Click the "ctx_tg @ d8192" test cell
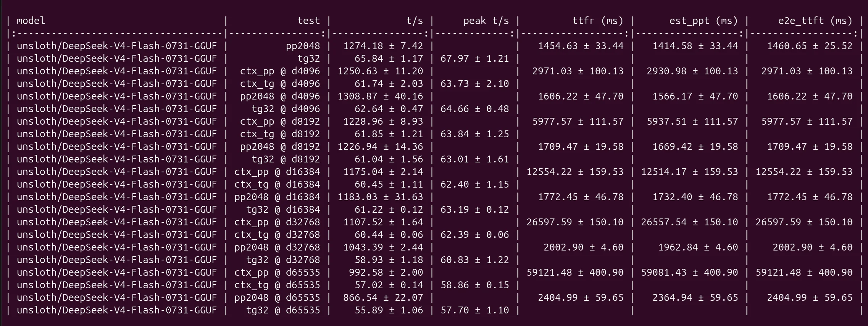Screen dimensions: 868x326 (280, 134)
